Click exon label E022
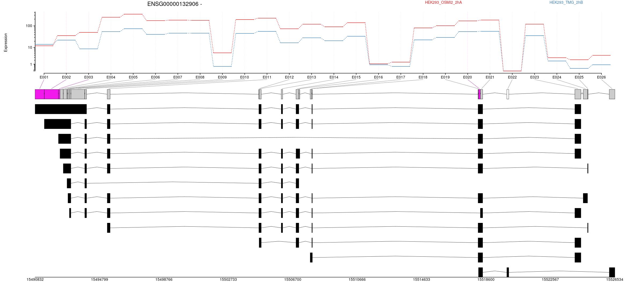 pyautogui.click(x=512, y=77)
